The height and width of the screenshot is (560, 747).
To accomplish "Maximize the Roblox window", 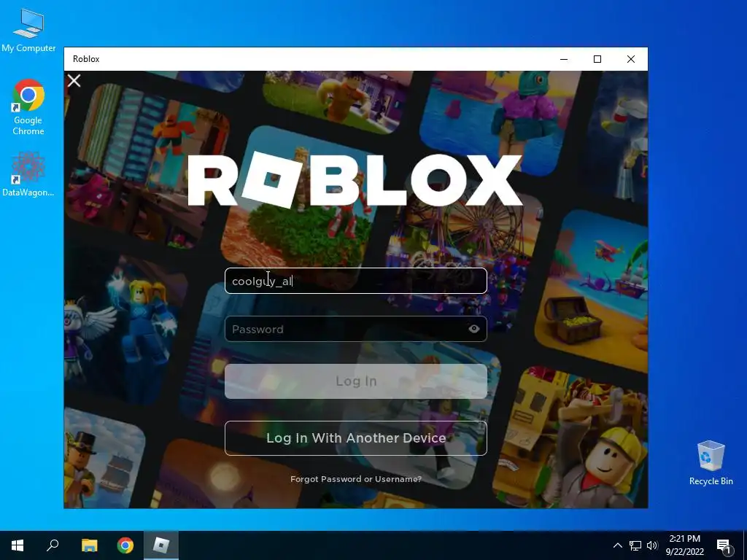I will 597,59.
